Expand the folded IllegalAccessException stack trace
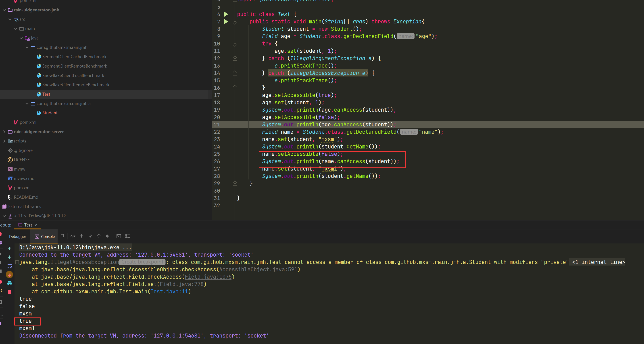 tap(17, 262)
